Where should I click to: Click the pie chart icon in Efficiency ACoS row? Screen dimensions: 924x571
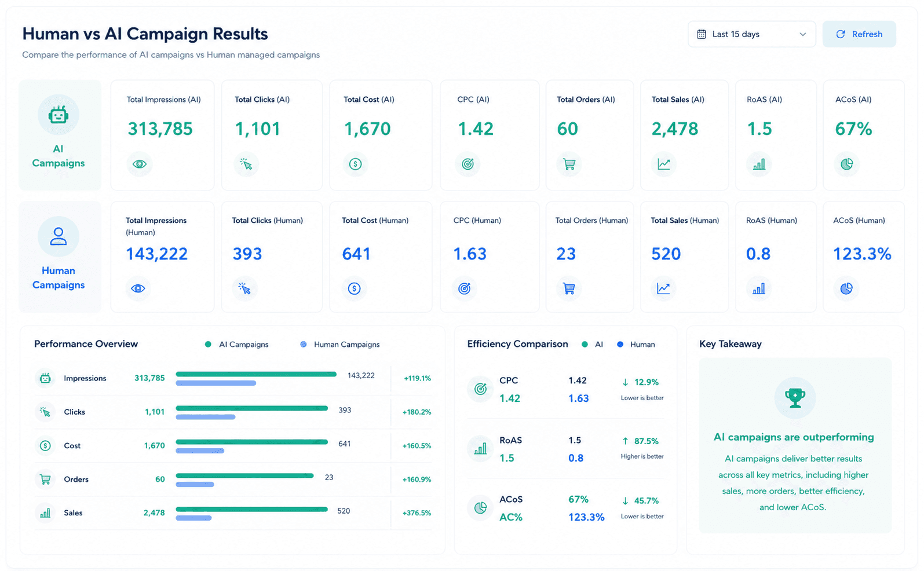pyautogui.click(x=480, y=508)
